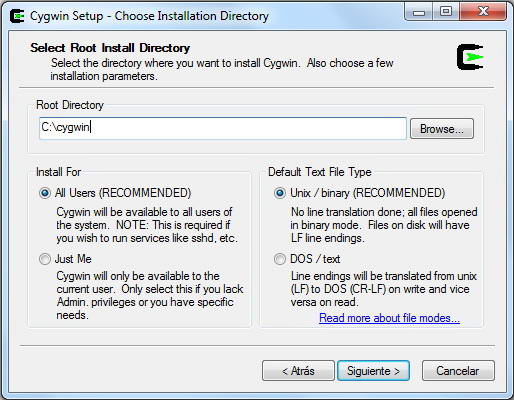The height and width of the screenshot is (400, 514).
Task: Open Read more about file modes link
Action: coord(389,318)
